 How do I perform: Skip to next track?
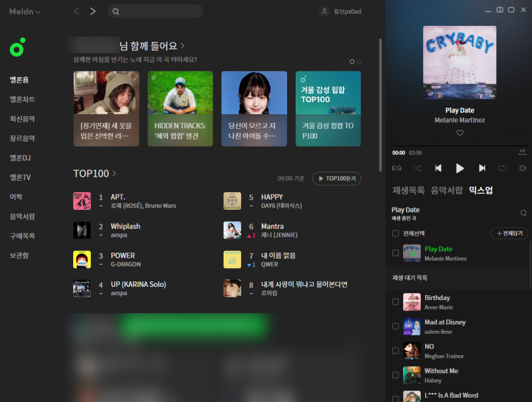coord(482,169)
